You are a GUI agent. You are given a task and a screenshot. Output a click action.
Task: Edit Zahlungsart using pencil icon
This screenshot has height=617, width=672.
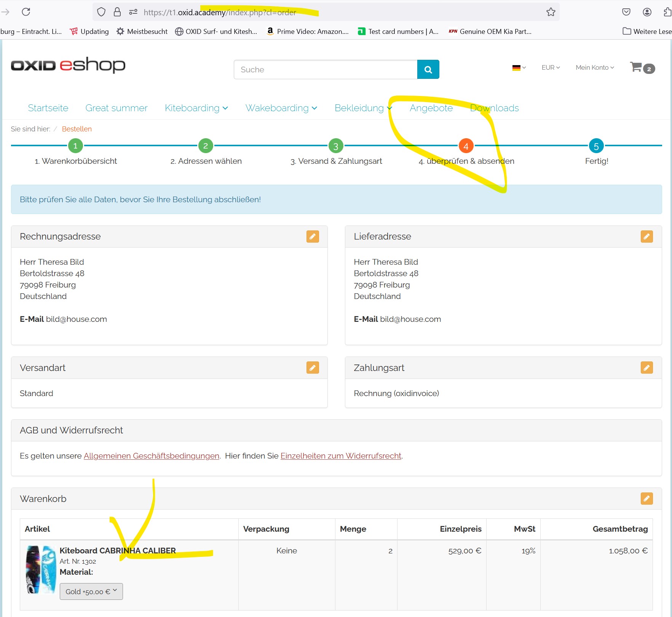(x=646, y=368)
